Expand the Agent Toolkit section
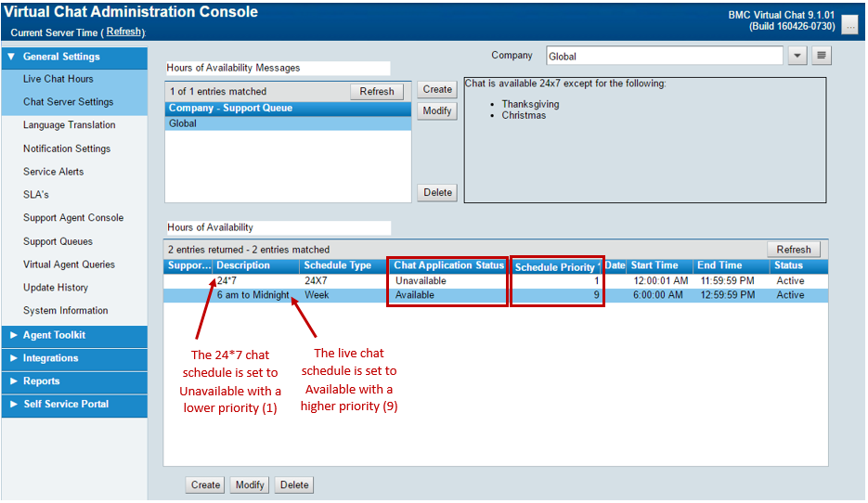Image resolution: width=868 pixels, height=503 pixels. pos(74,335)
